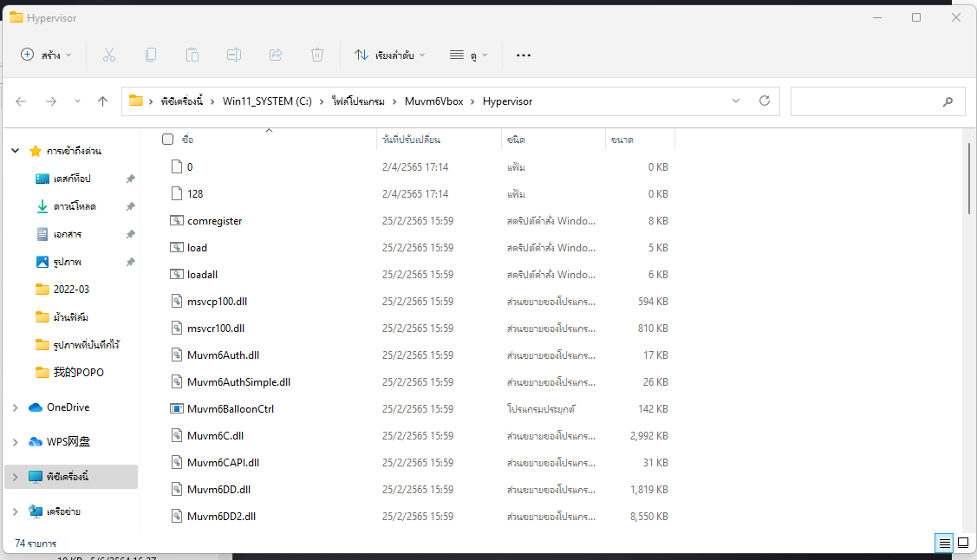Viewport: 977px width, 560px height.
Task: Click the Delete trash bin icon
Action: 317,55
